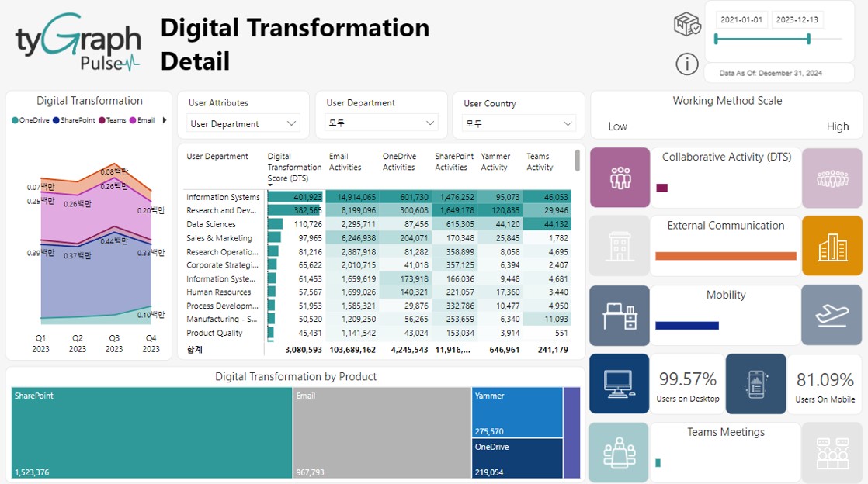Screen dimensions: 868x484
Task: Click the small group collaboration icon tile
Action: tap(620, 178)
